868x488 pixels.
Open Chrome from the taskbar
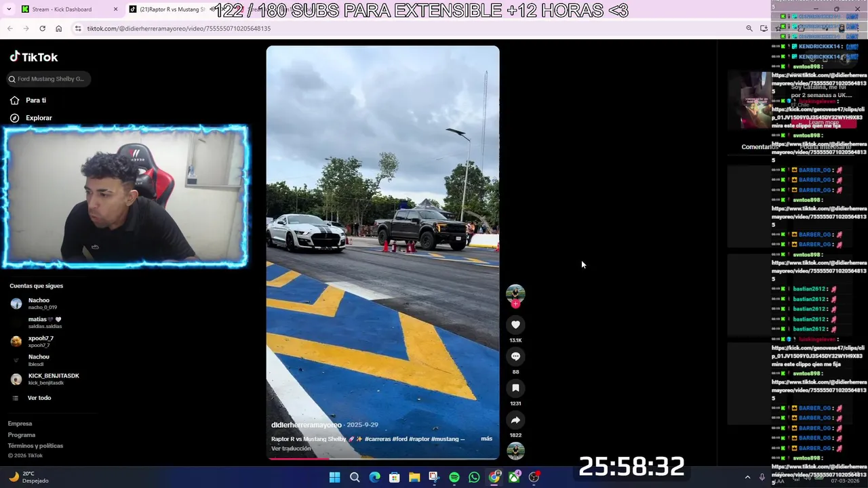(x=494, y=477)
